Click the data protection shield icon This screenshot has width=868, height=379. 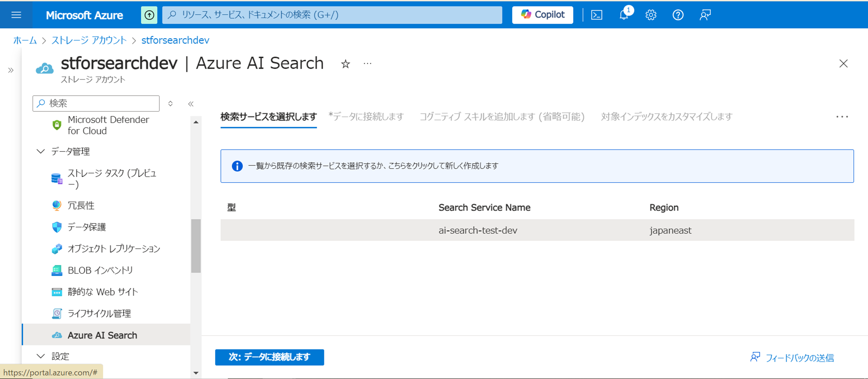tap(57, 227)
